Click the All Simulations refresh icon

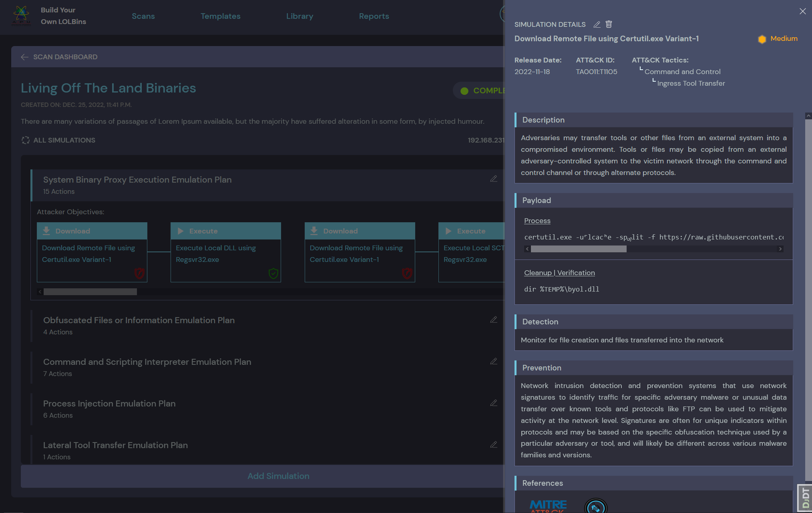pyautogui.click(x=26, y=140)
